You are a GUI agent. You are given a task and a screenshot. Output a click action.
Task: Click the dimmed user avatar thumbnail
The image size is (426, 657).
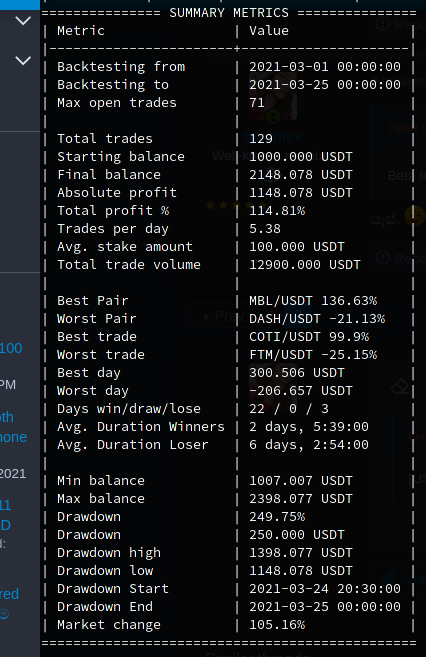(x=273, y=96)
